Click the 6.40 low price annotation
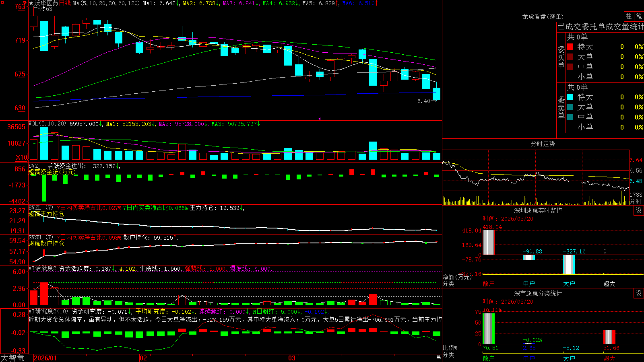Viewport: 644px width, 362px height. point(423,101)
